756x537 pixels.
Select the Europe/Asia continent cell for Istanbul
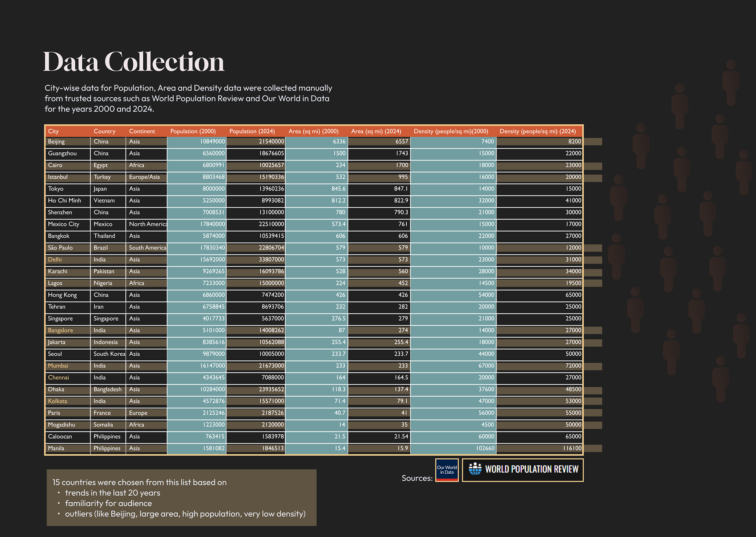(x=145, y=177)
